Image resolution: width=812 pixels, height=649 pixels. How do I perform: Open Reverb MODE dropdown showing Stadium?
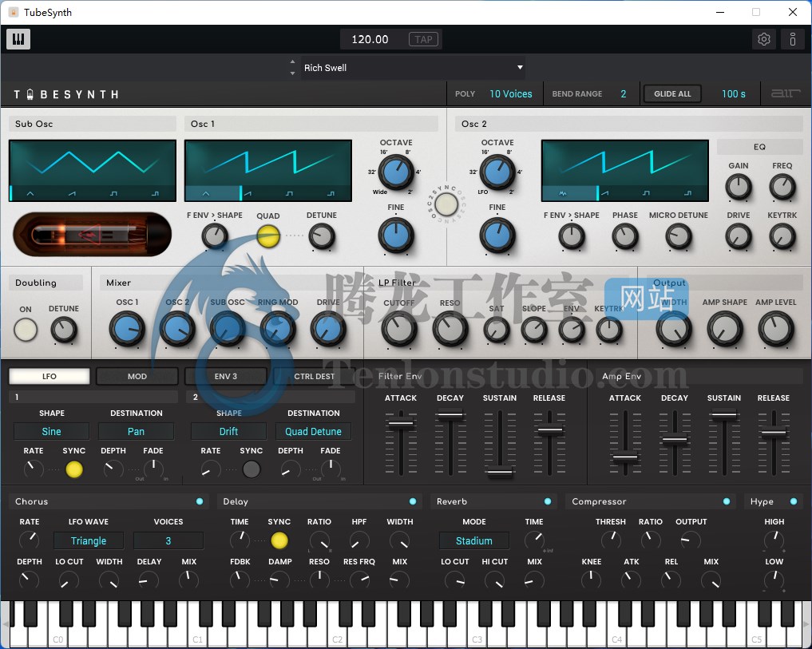[473, 540]
